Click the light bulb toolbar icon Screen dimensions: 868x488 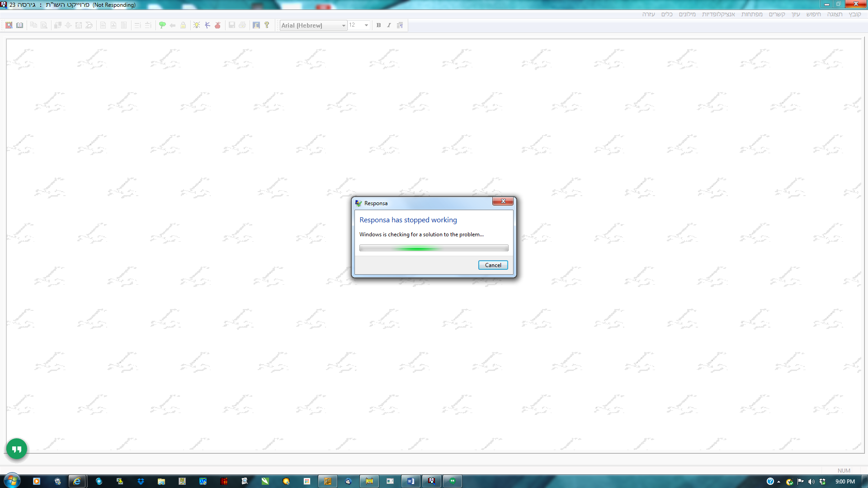197,25
